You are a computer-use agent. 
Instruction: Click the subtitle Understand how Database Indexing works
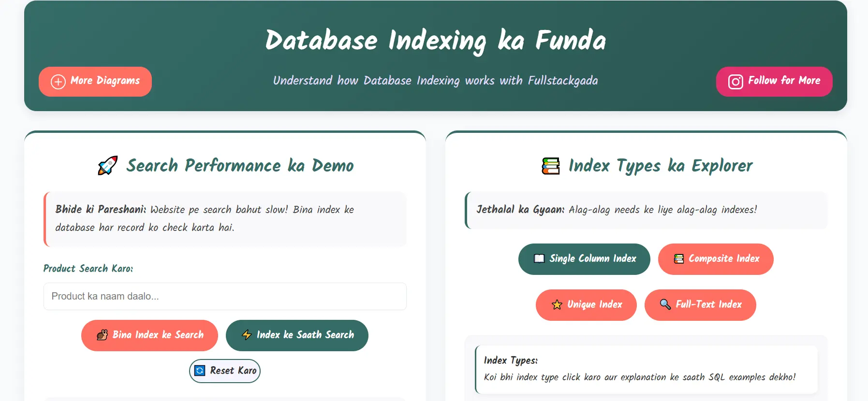[x=436, y=81]
